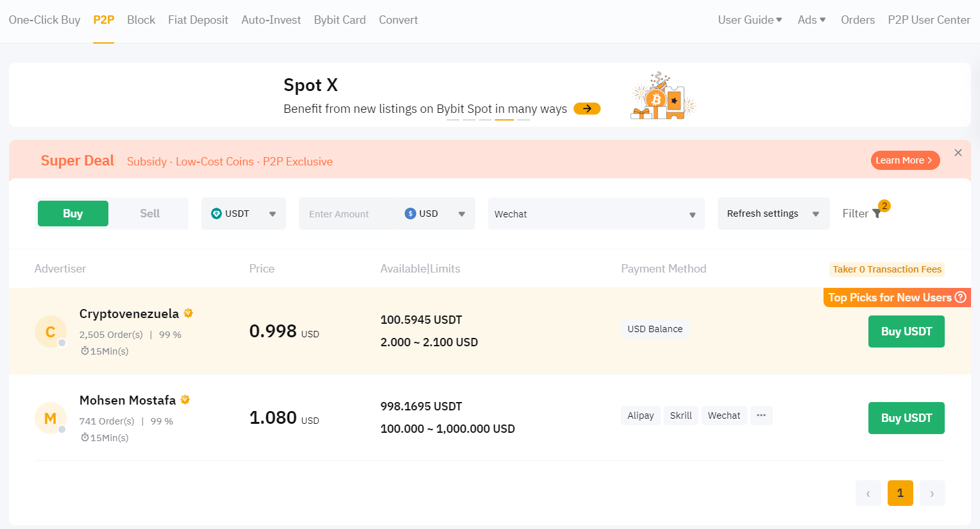The width and height of the screenshot is (980, 529).
Task: Select page 1 in pagination
Action: point(900,493)
